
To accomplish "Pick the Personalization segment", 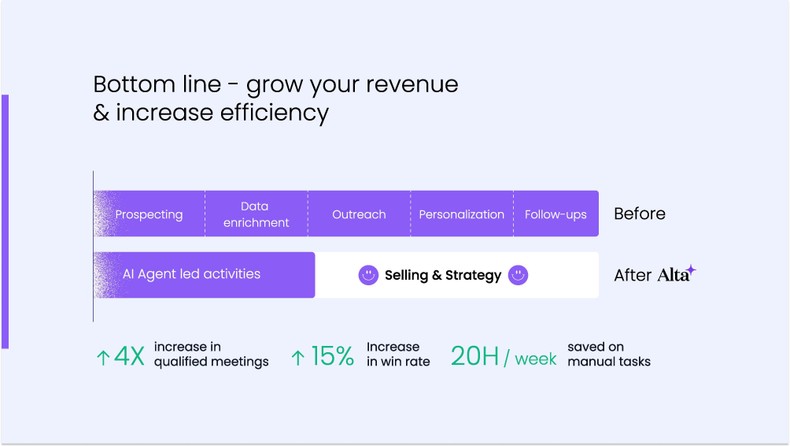I will click(461, 214).
